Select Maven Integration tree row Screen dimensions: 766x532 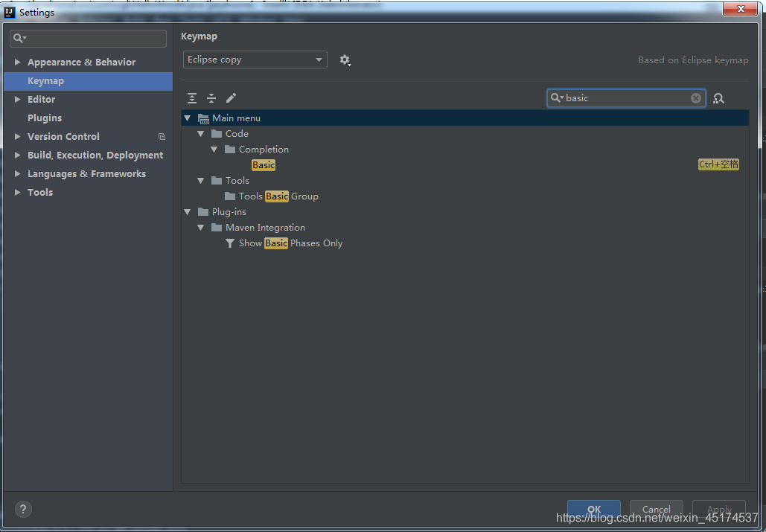[465, 228]
